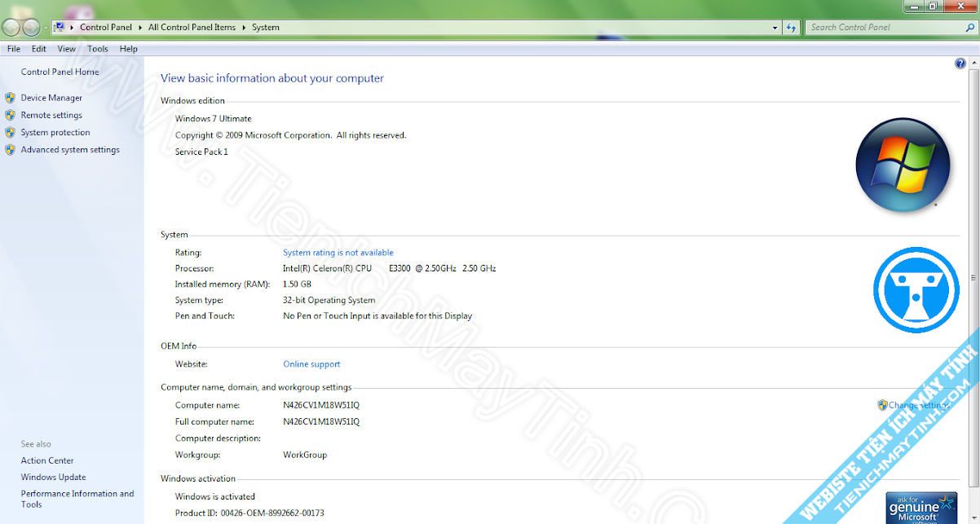Open System protection link

(55, 132)
